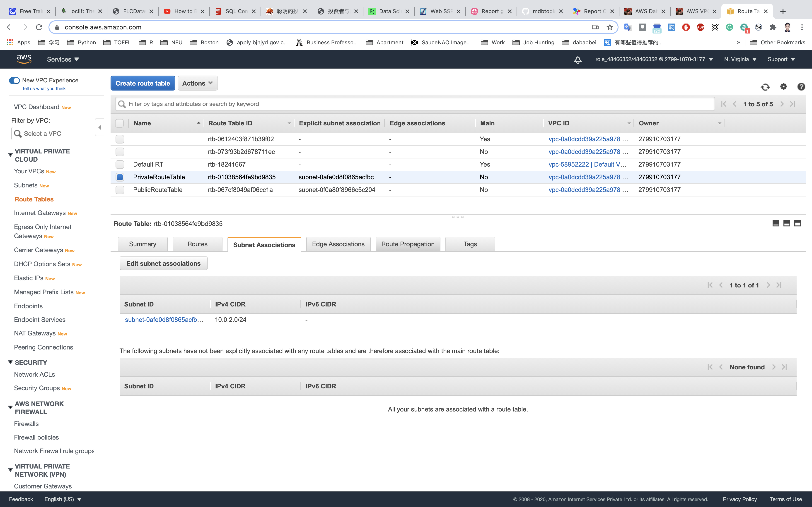Click Edit subnet associations button
The height and width of the screenshot is (507, 812).
pyautogui.click(x=163, y=263)
